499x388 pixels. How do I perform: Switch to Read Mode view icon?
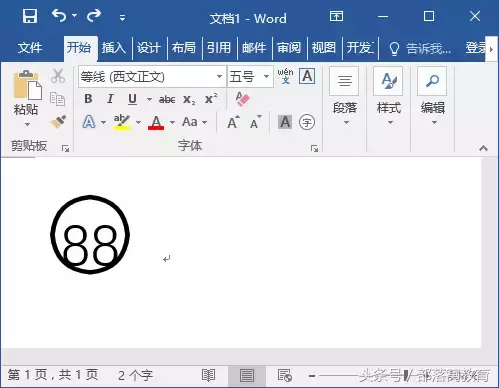[x=208, y=375]
